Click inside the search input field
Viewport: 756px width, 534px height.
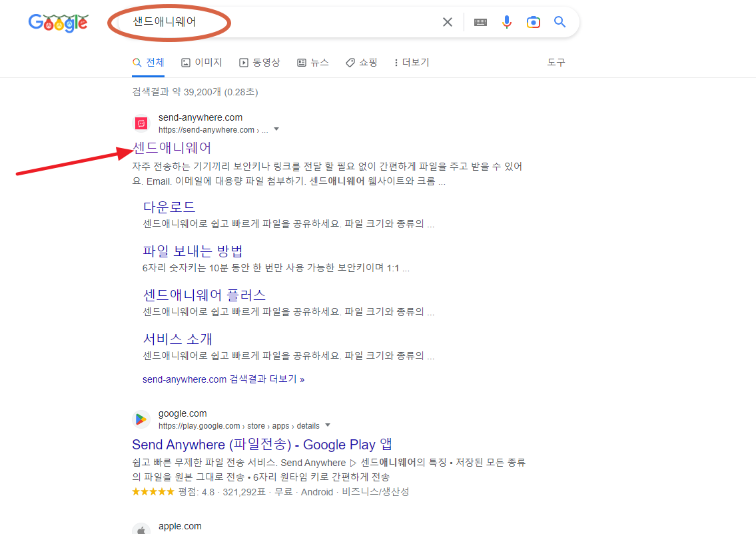click(x=300, y=21)
